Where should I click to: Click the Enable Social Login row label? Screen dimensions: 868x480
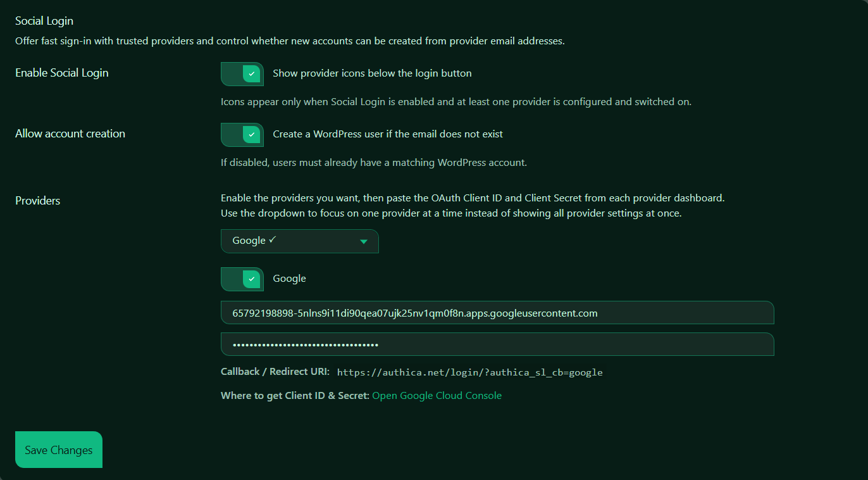pyautogui.click(x=62, y=73)
